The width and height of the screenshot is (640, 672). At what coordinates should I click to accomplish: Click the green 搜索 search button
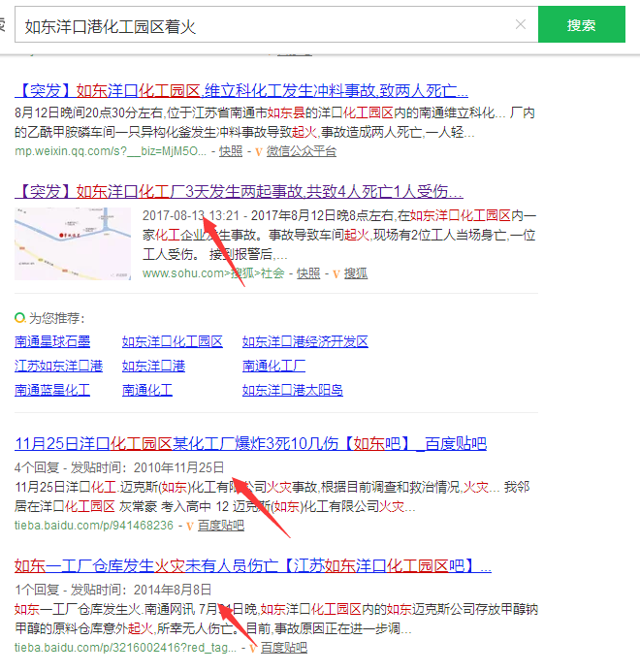[x=581, y=24]
